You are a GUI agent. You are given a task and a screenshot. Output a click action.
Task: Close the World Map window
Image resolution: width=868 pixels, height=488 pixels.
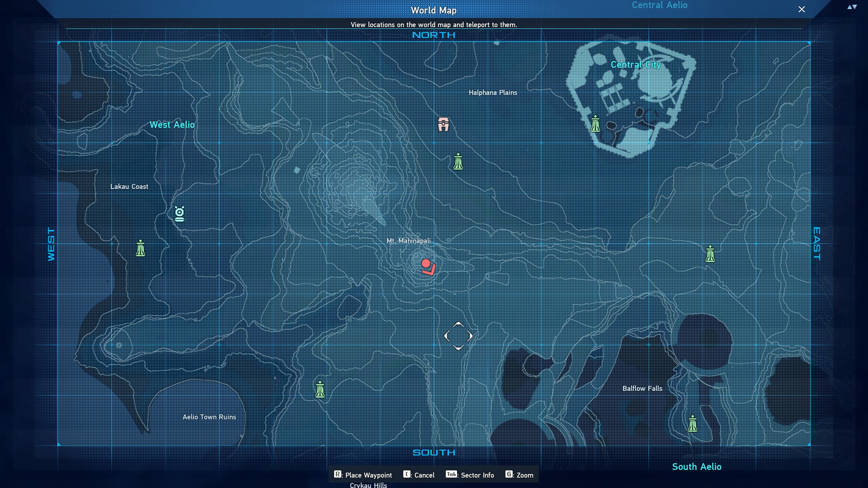pos(802,9)
